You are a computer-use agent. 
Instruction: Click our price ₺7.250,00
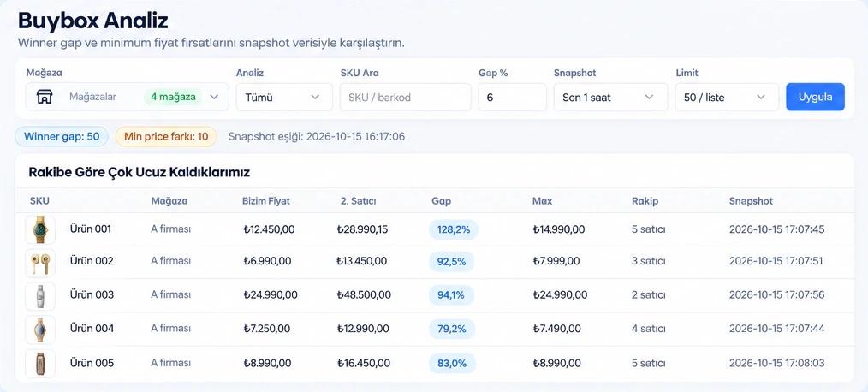tap(266, 329)
